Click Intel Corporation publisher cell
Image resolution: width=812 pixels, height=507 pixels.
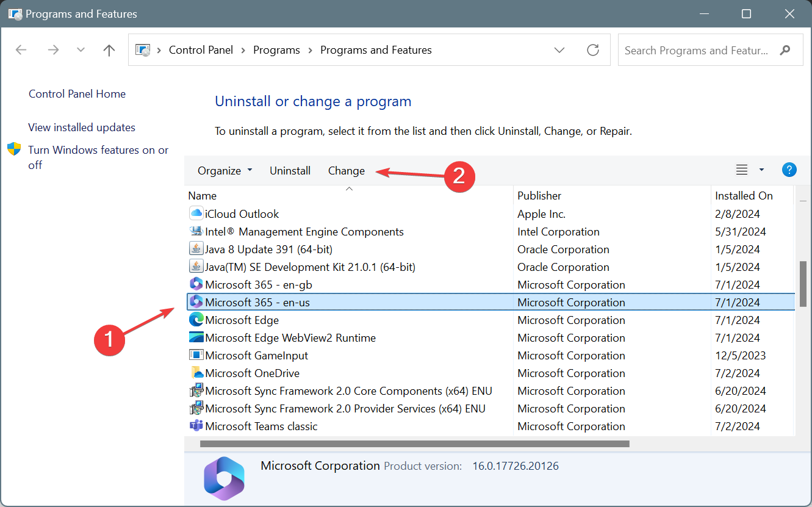point(558,232)
